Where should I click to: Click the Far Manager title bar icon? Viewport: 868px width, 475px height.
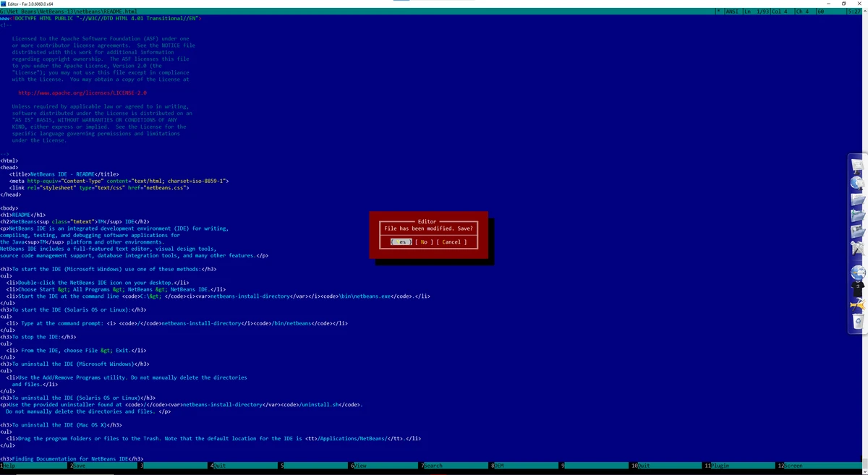pos(4,4)
